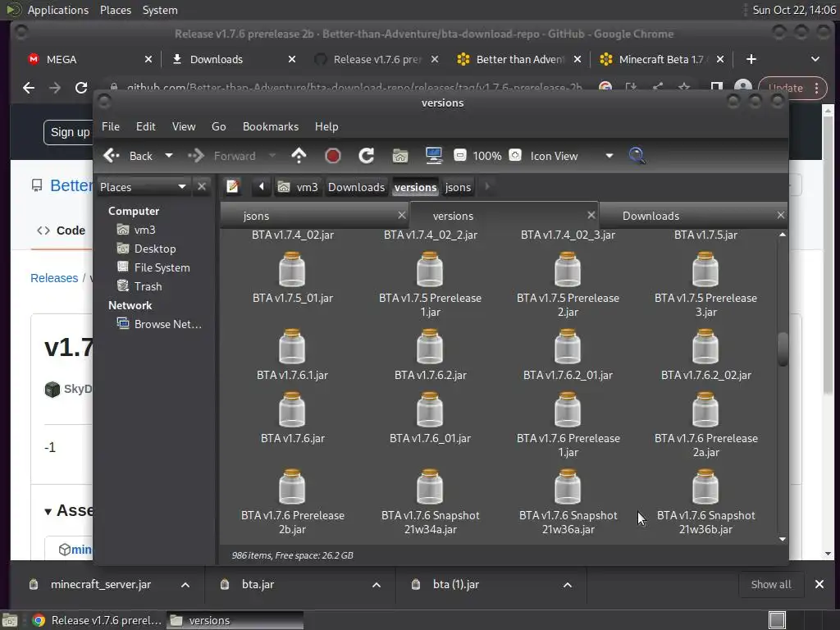Stop loading with red stop icon

coord(333,156)
